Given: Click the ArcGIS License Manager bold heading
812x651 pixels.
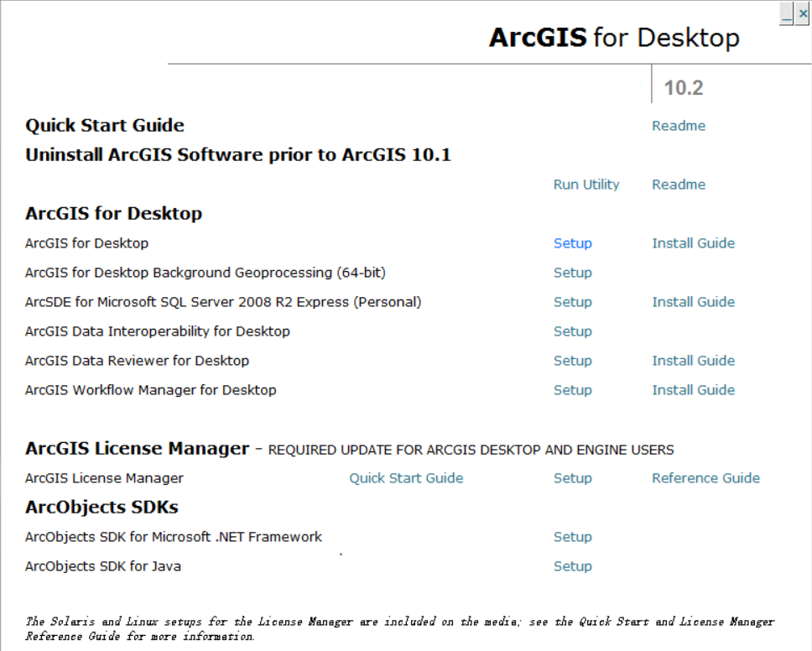Looking at the screenshot, I should [x=138, y=449].
